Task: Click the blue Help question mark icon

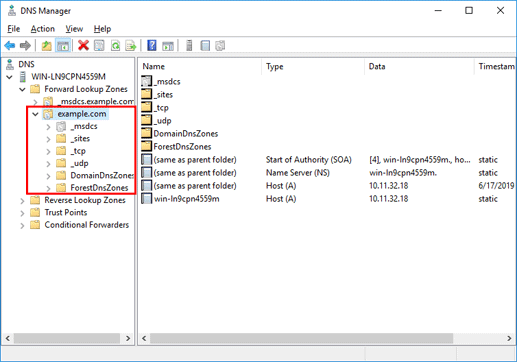Action: (x=152, y=45)
